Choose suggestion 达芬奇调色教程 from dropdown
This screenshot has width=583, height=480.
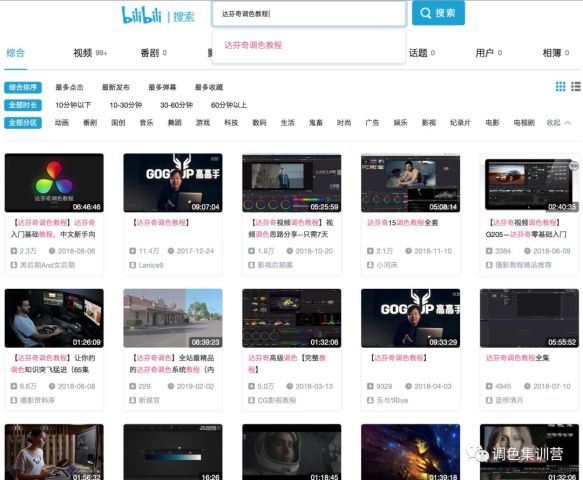253,45
